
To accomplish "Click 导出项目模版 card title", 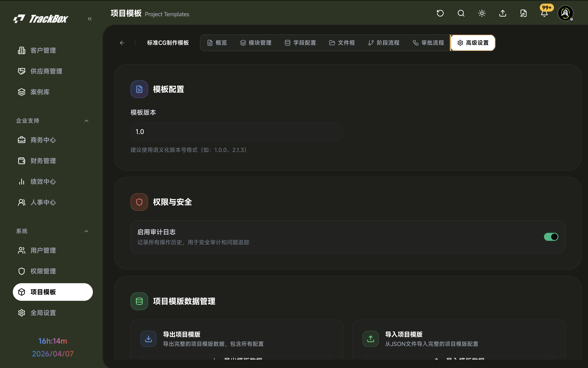I will click(x=182, y=334).
